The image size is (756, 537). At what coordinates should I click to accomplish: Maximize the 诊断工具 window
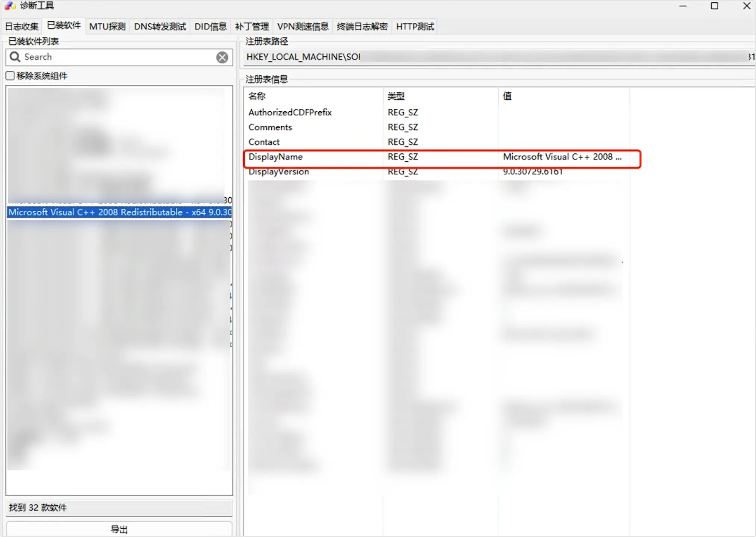point(715,6)
